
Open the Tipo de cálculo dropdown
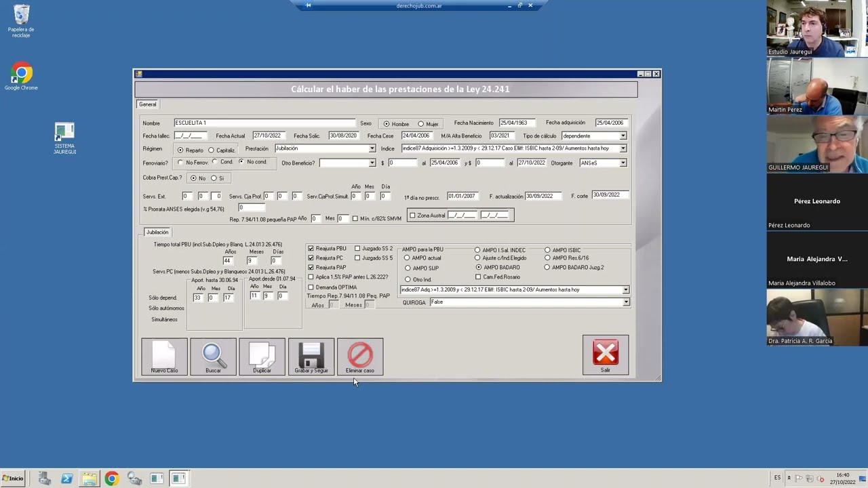623,136
